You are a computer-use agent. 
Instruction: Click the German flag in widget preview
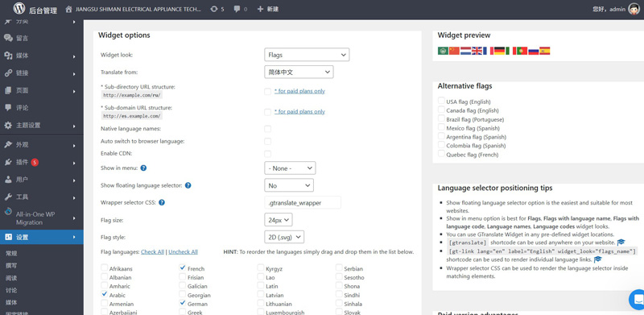tap(499, 51)
